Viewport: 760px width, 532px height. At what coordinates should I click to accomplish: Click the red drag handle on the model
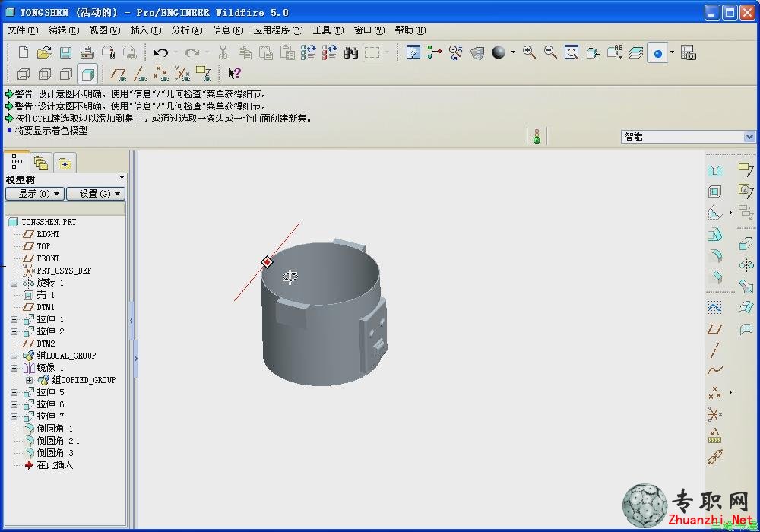[267, 262]
